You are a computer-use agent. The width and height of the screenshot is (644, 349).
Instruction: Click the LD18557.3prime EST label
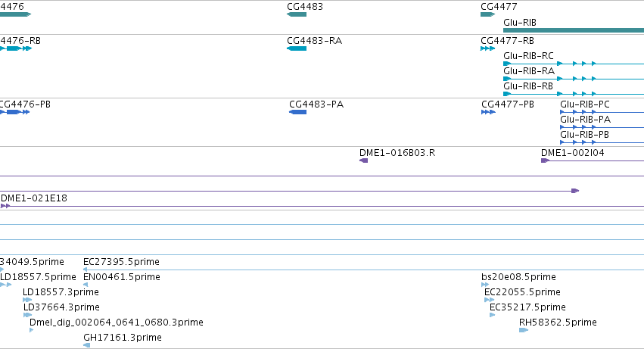pos(61,292)
